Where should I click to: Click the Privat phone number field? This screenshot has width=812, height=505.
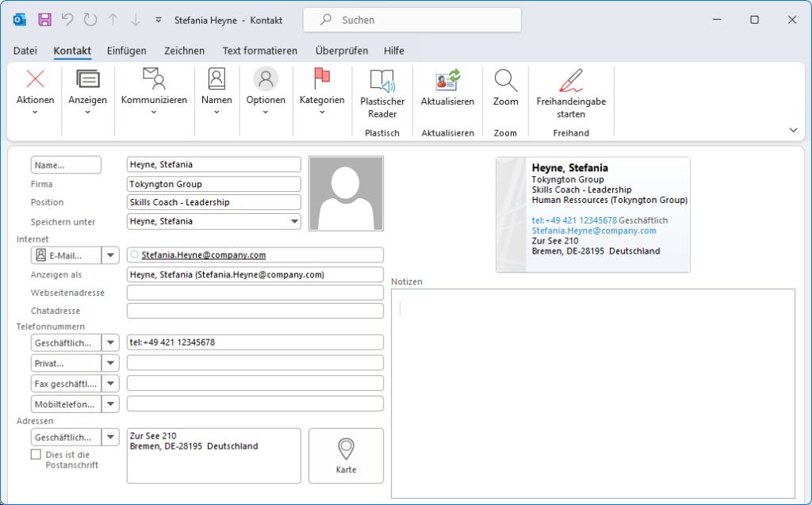coord(255,362)
